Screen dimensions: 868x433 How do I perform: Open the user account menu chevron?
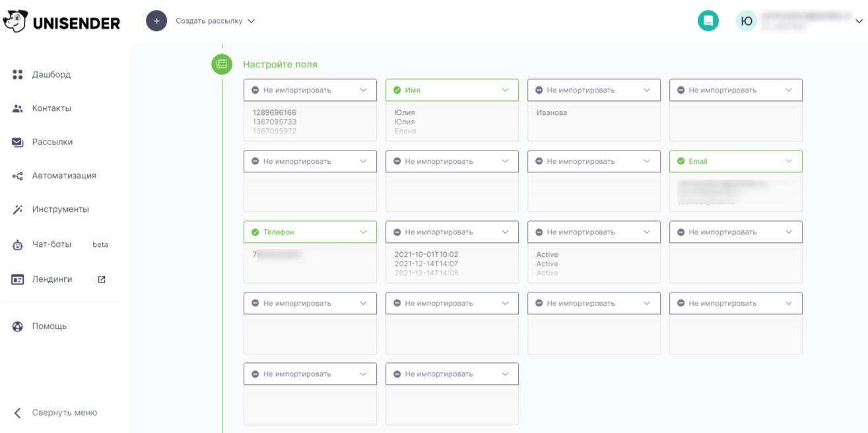(859, 21)
